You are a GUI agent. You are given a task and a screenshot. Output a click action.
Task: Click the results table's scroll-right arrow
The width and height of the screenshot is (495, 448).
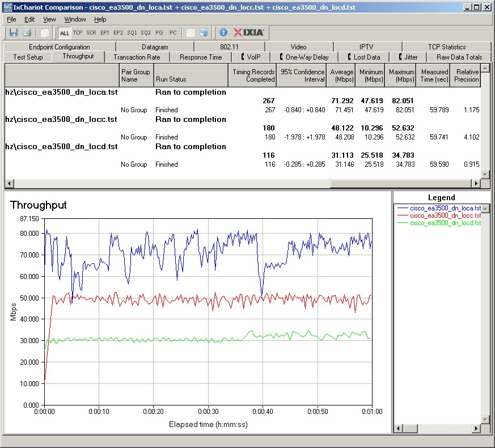(476, 183)
